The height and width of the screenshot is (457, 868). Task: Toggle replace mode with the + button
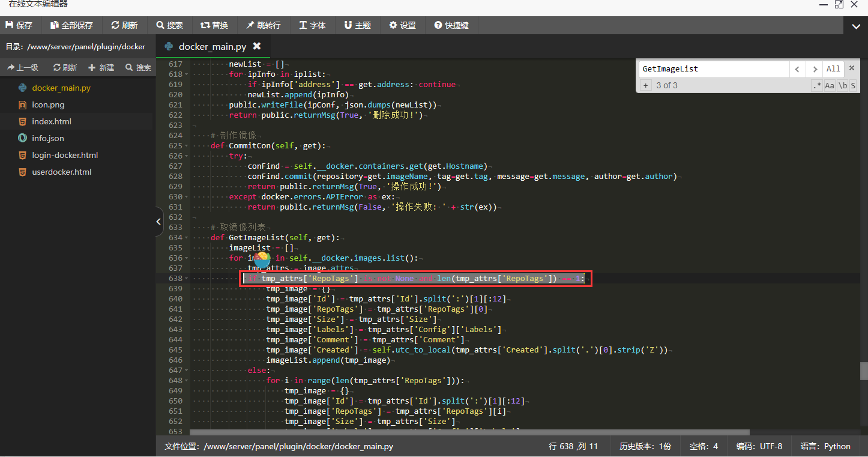[646, 85]
